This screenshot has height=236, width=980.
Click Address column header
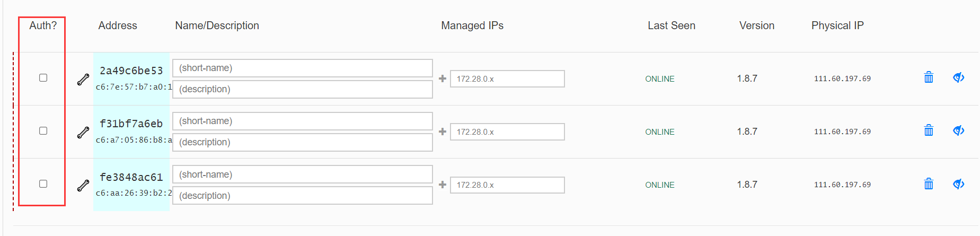pos(118,25)
